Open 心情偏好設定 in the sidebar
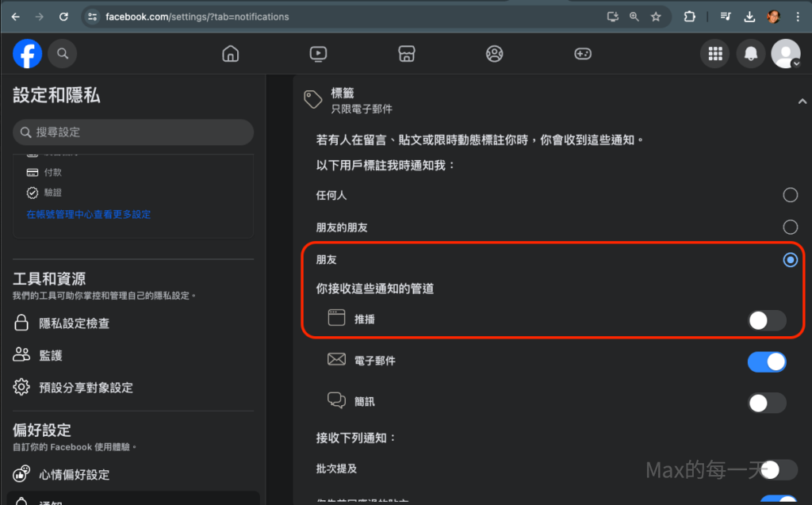The image size is (812, 505). (x=74, y=475)
